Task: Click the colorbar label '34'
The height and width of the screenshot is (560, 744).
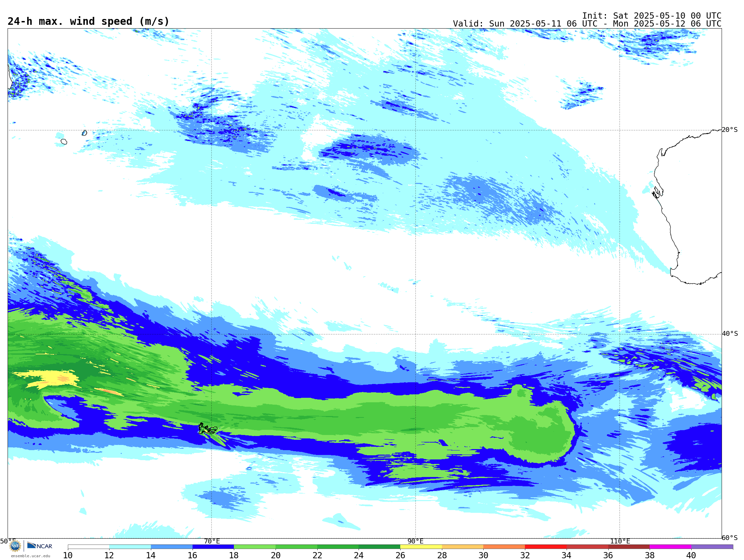Action: click(x=567, y=556)
